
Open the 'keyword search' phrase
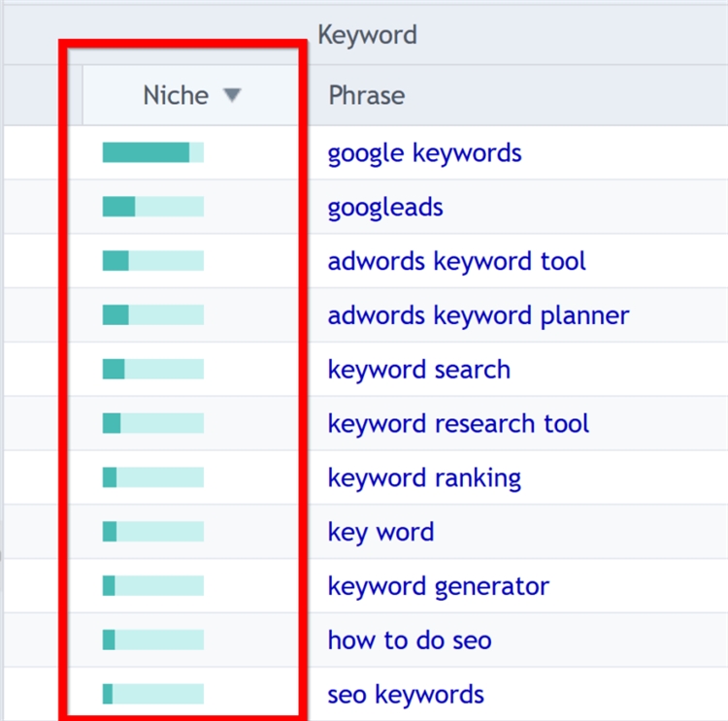coord(418,370)
